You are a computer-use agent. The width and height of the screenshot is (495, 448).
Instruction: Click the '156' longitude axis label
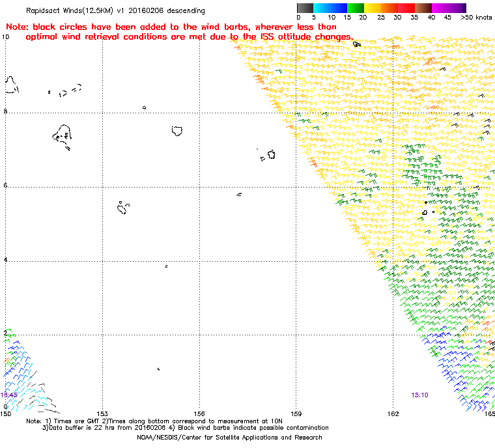(x=199, y=413)
